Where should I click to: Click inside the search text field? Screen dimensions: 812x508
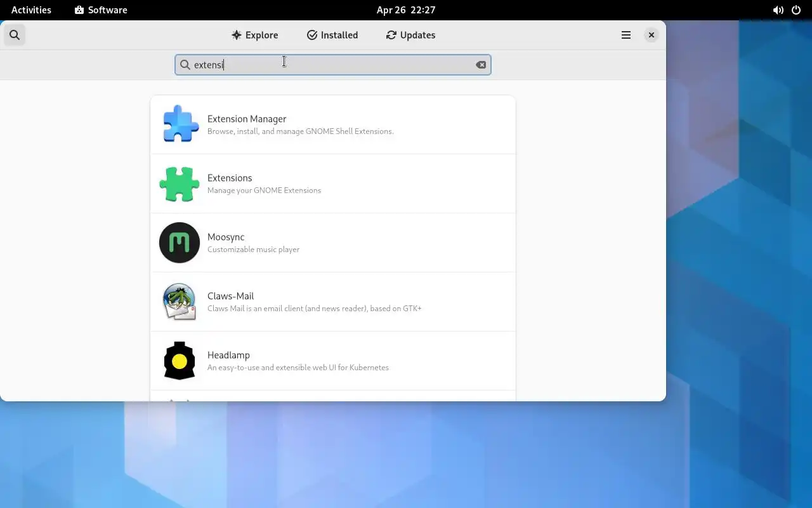pyautogui.click(x=333, y=65)
